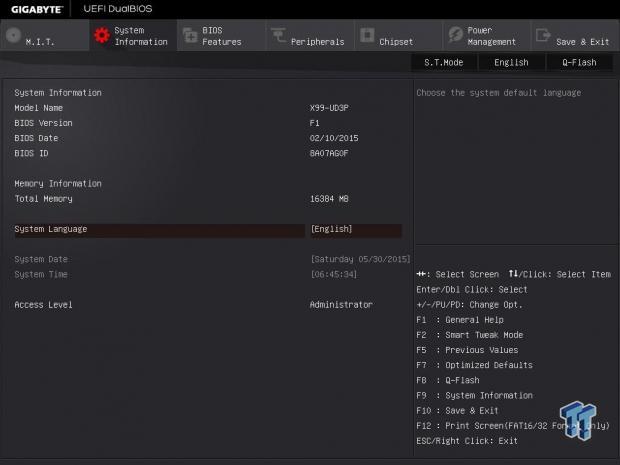Go to the Peripherals tab
Screen dimensions: 620x465
(317, 42)
